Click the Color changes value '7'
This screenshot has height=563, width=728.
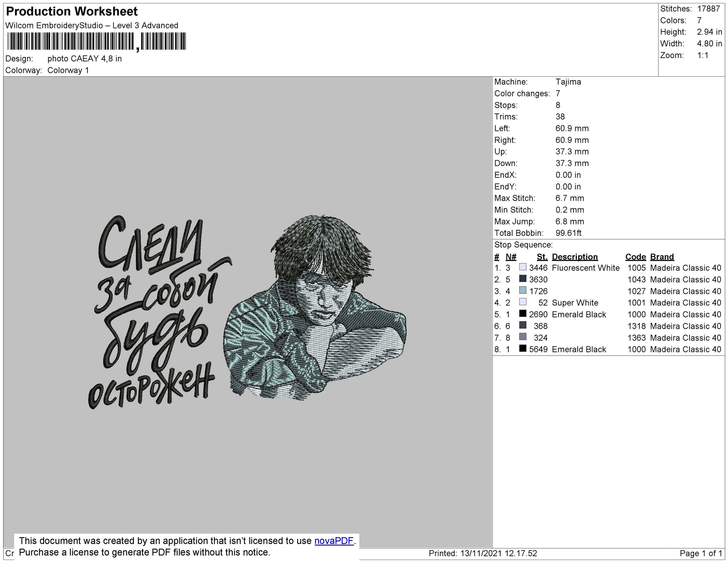(558, 94)
